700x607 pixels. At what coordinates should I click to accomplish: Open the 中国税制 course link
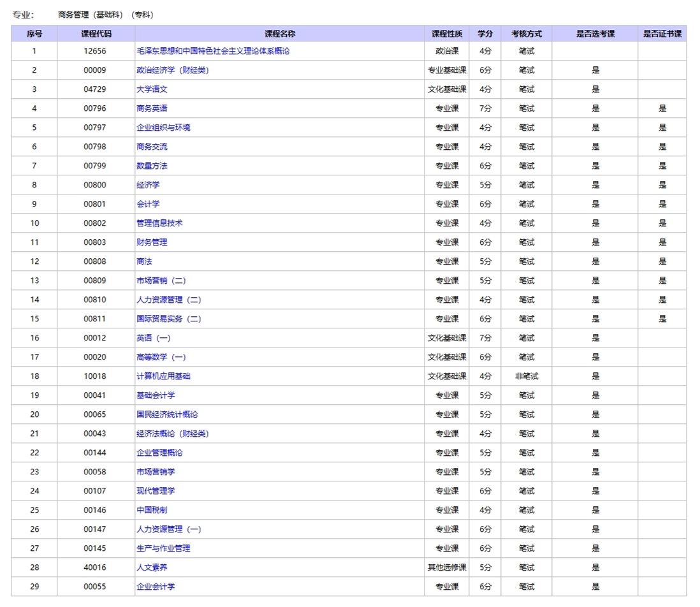click(x=152, y=510)
